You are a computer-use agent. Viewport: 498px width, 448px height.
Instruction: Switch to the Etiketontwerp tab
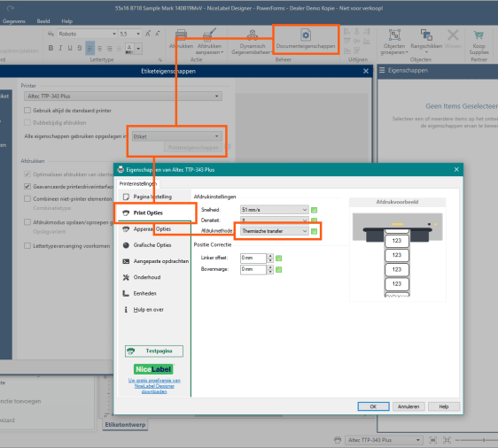(125, 424)
